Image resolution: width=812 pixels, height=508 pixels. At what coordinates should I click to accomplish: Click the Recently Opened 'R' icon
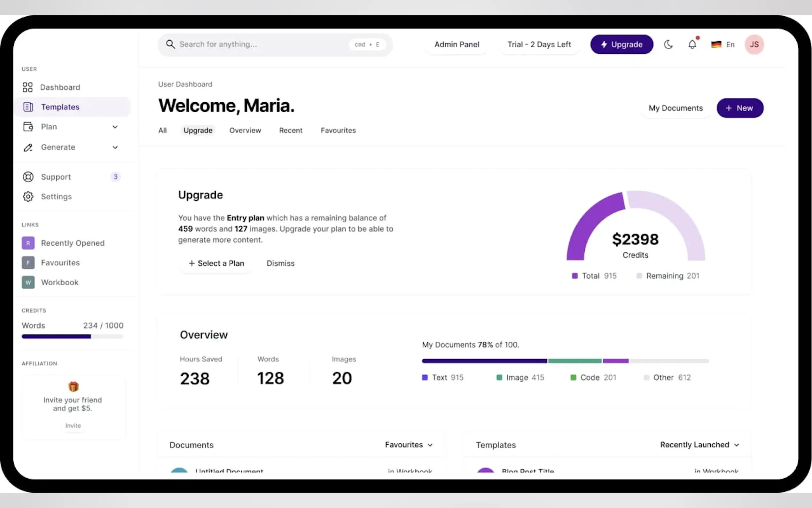pyautogui.click(x=28, y=243)
